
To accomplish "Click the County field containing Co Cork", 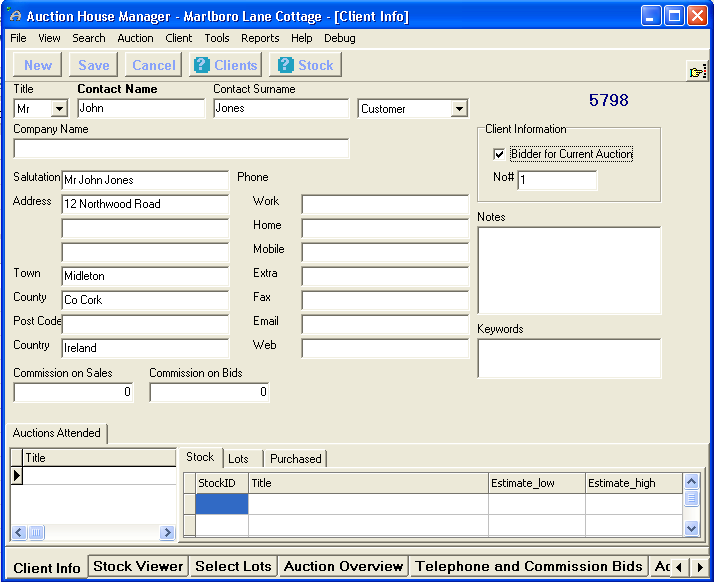I will 145,300.
